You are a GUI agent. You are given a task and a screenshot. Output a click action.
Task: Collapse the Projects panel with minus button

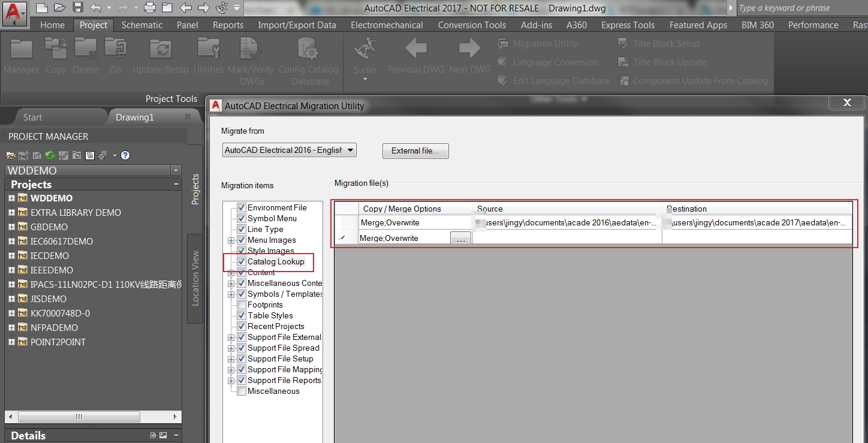coord(176,185)
